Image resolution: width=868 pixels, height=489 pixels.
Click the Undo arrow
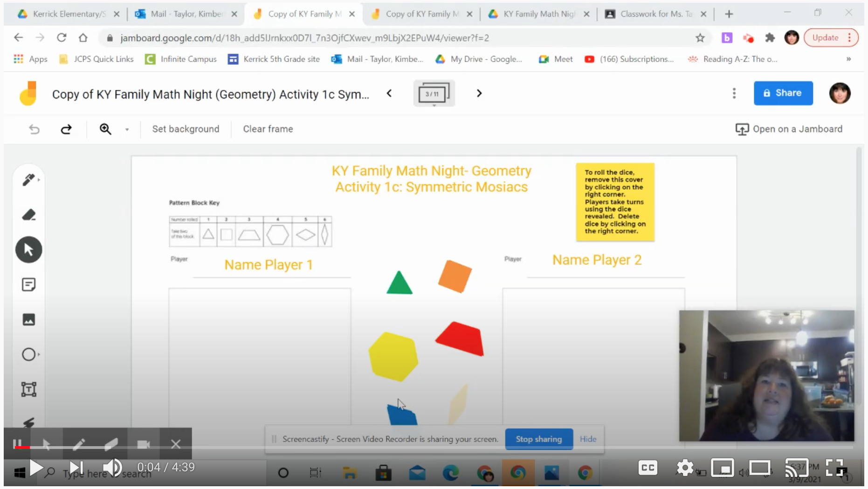click(x=34, y=129)
